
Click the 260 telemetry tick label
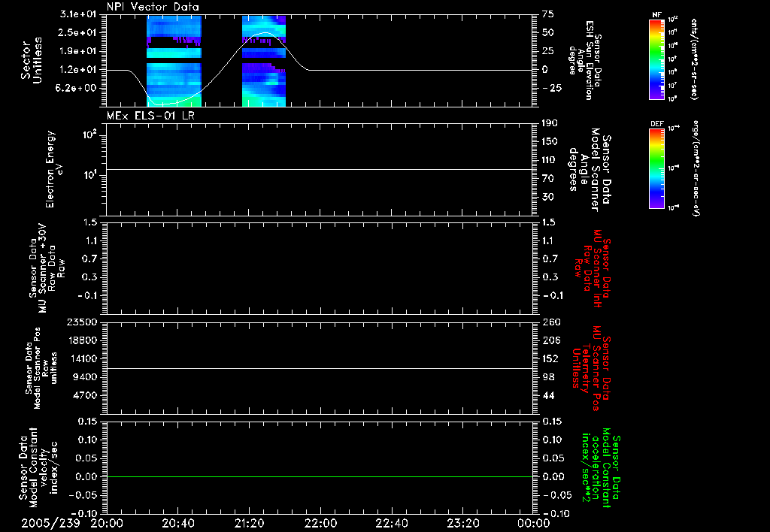tap(550, 322)
